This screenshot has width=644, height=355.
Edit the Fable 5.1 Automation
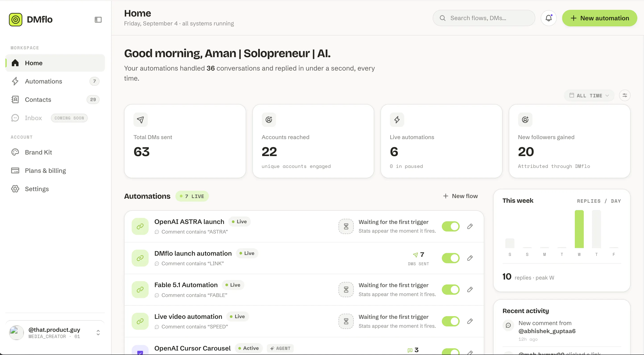tap(470, 289)
